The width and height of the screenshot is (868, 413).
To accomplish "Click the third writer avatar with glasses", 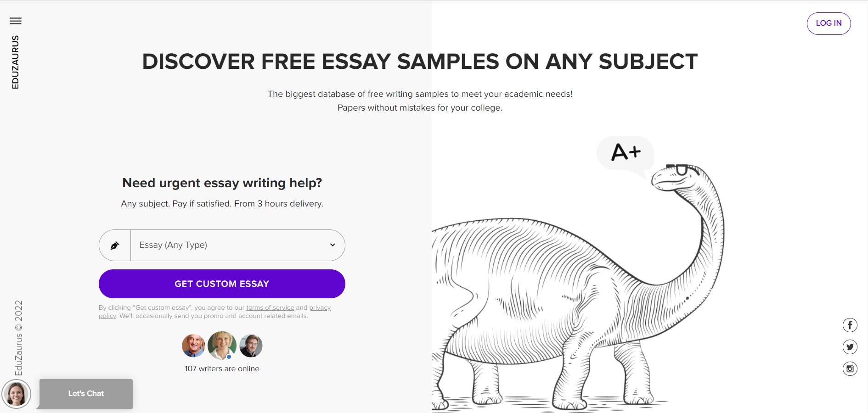I will (x=251, y=346).
